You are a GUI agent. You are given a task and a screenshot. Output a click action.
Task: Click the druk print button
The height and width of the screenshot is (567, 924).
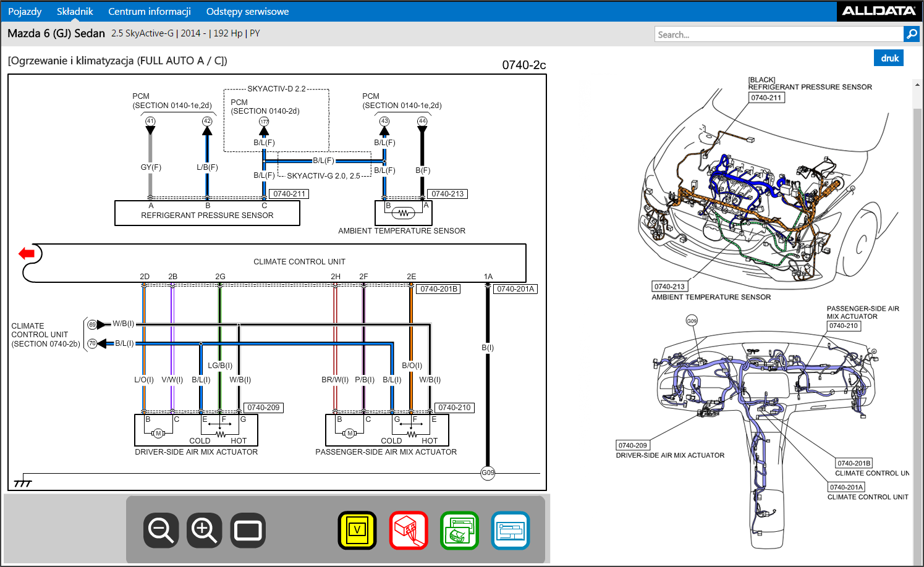889,58
